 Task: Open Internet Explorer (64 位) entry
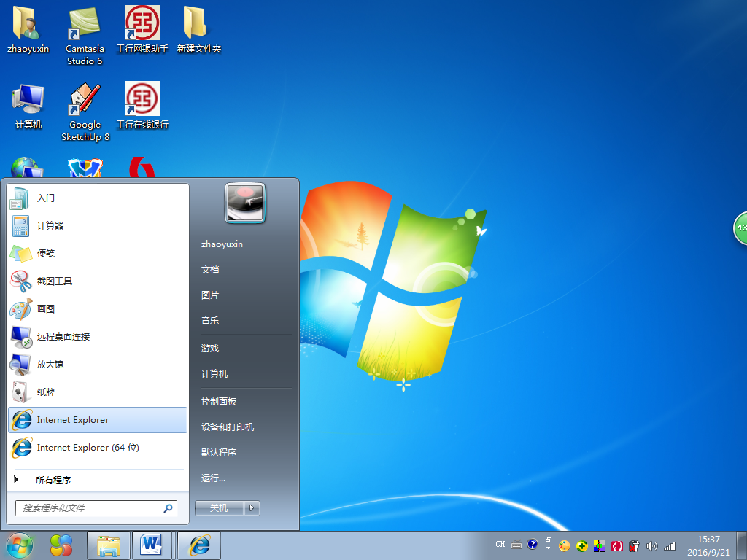coord(98,448)
